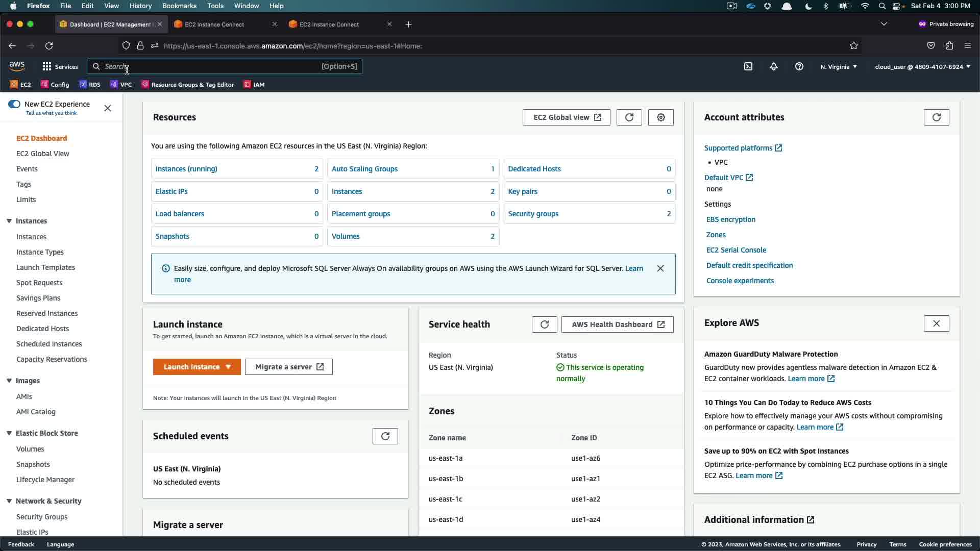Open the AWS CloudShell icon
980x551 pixels.
tap(748, 66)
